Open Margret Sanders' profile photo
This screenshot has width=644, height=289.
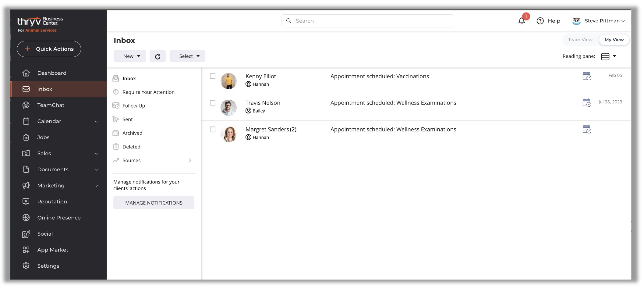tap(228, 134)
